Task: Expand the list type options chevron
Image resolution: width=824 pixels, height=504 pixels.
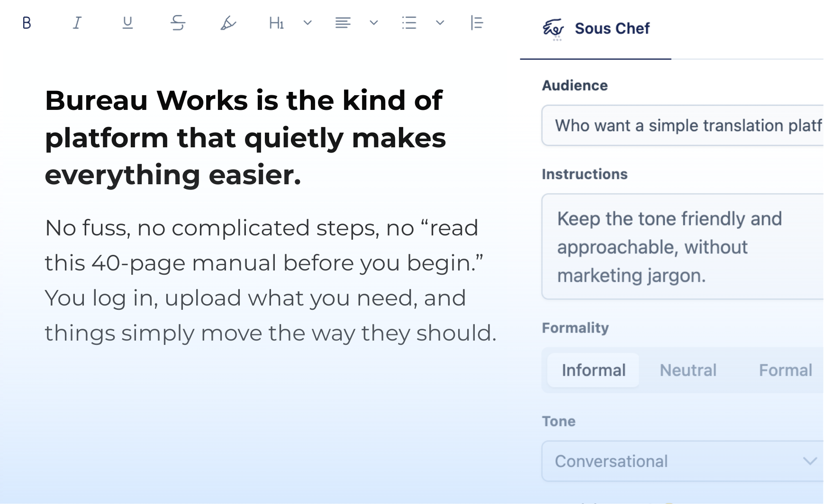Action: point(440,23)
